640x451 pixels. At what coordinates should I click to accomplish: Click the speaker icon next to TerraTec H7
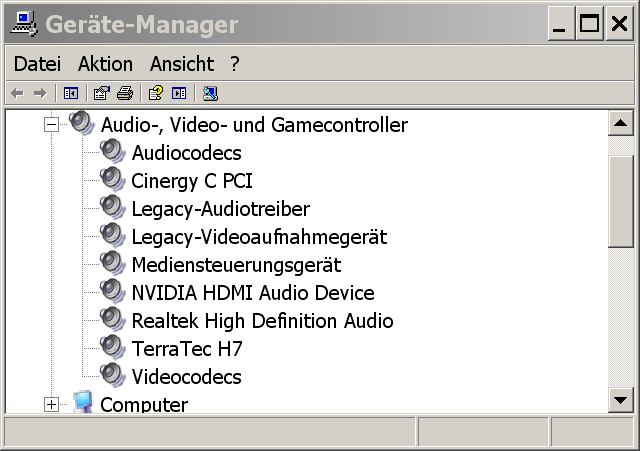(x=112, y=348)
